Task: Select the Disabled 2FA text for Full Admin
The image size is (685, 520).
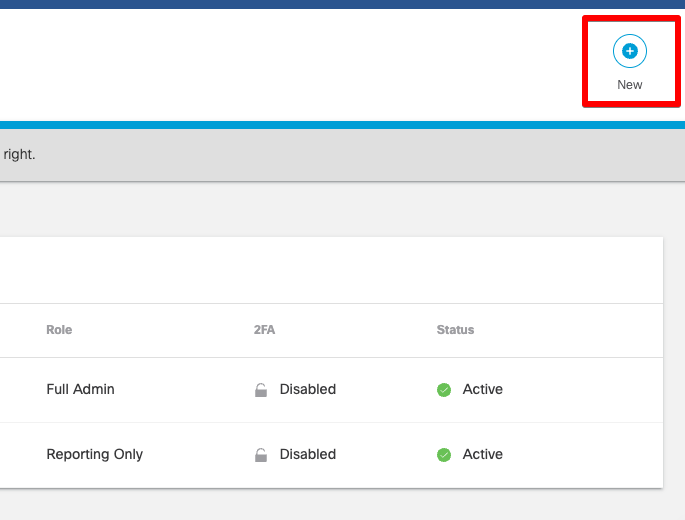Action: [x=307, y=389]
